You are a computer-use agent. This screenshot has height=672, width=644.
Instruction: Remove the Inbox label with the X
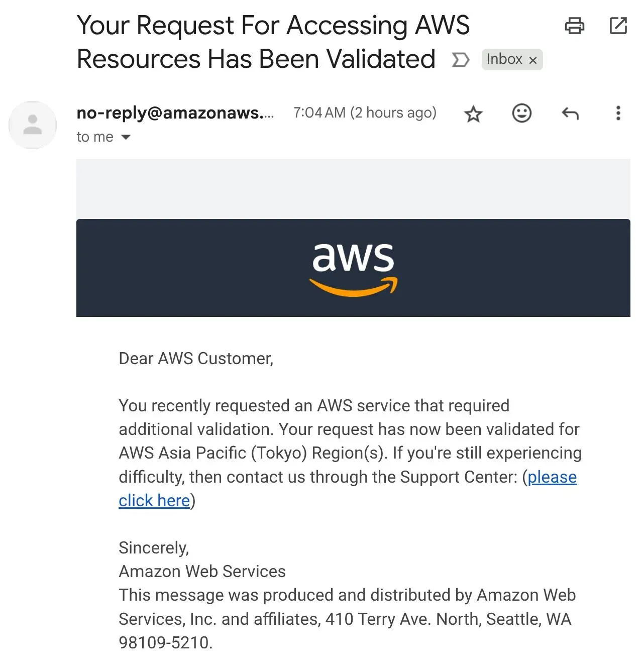pos(533,60)
